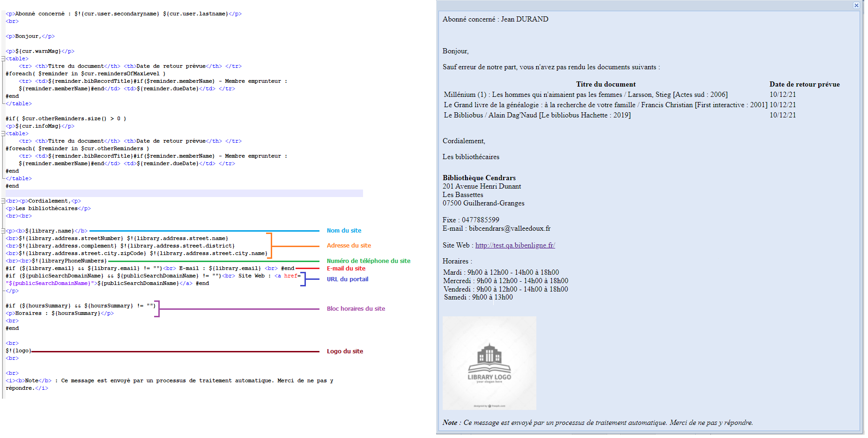Select the Millénium (1) document row

[585, 95]
